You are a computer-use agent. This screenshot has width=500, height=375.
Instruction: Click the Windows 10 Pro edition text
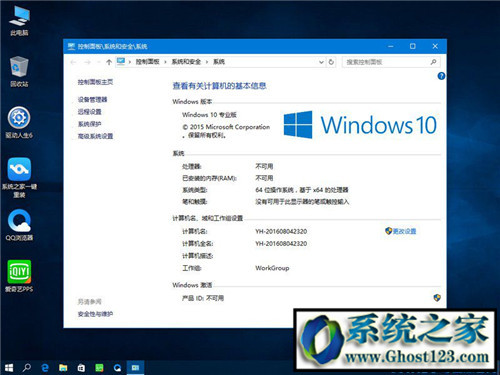click(209, 115)
